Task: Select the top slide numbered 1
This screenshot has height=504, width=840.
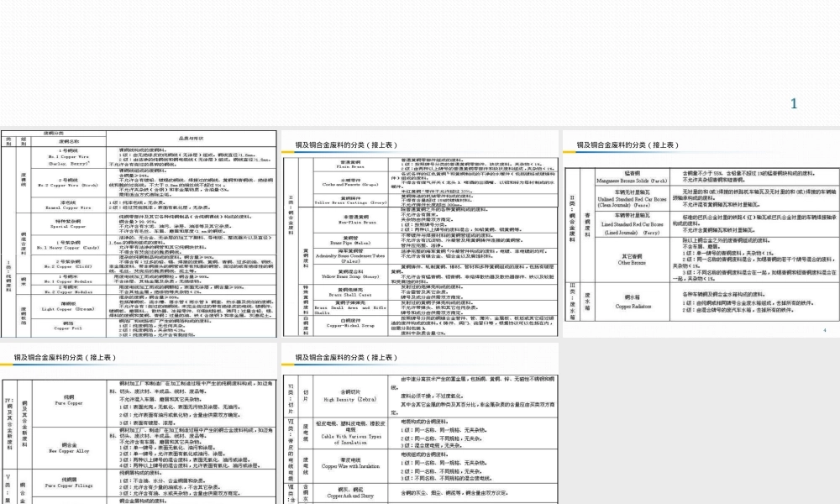Action: [x=420, y=63]
